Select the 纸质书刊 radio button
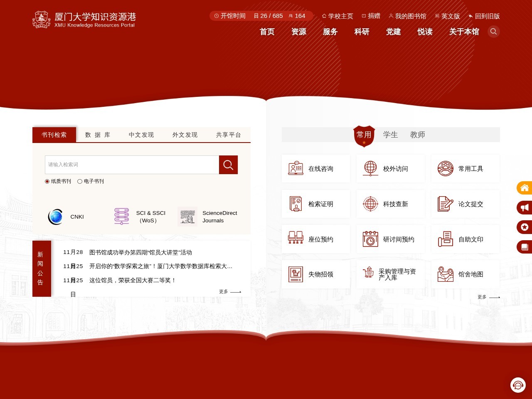 [47, 181]
